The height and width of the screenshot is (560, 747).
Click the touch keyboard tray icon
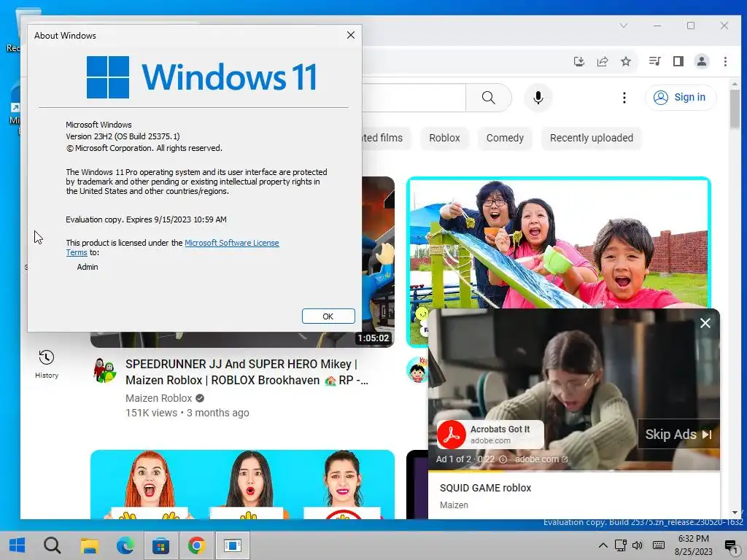tap(659, 545)
